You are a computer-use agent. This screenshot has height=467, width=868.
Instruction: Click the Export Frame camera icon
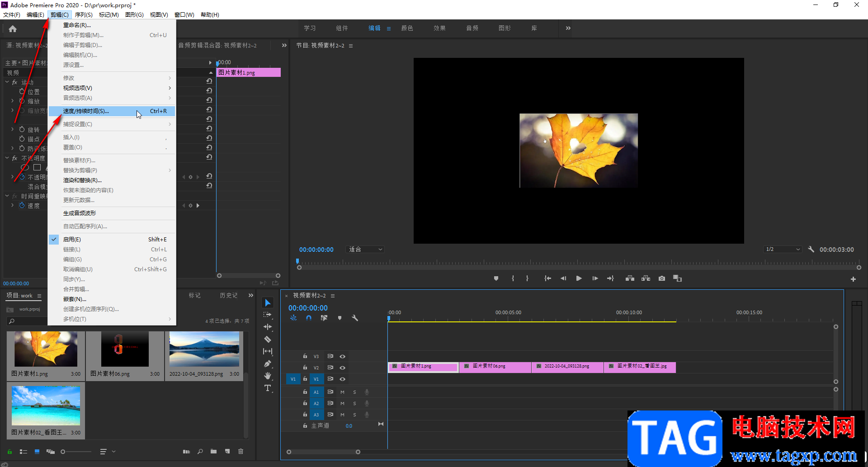pos(662,278)
